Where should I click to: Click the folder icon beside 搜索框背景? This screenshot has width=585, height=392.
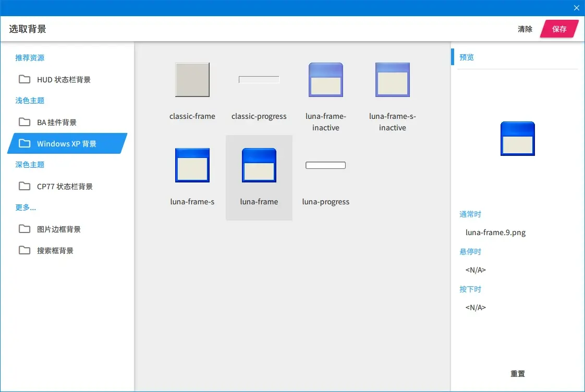tap(25, 250)
